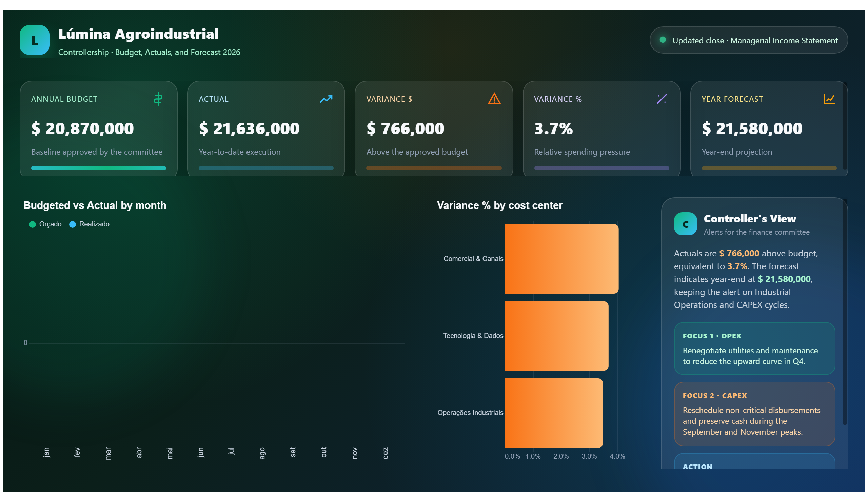Click the Variance % progress bar
Image resolution: width=868 pixels, height=495 pixels.
[x=601, y=168]
